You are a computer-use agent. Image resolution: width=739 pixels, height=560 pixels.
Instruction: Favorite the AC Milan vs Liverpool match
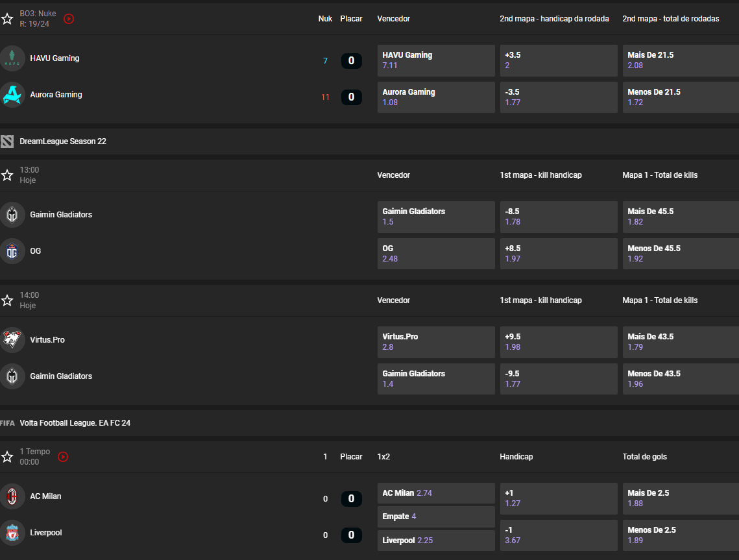pos(7,457)
